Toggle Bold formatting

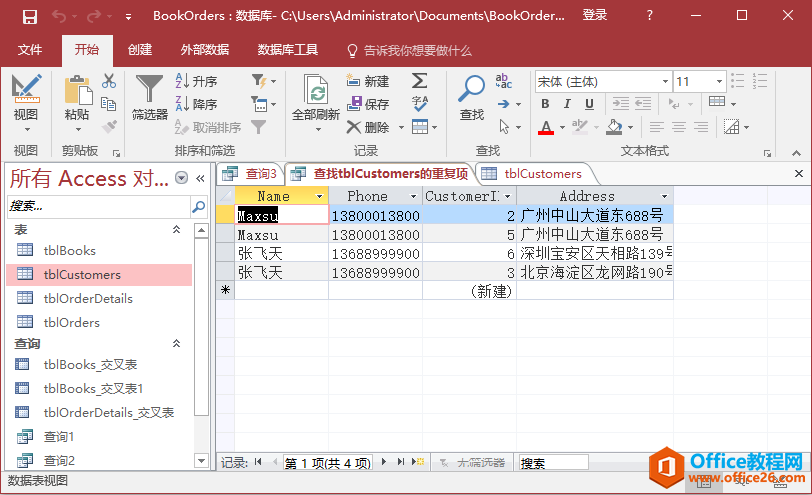pyautogui.click(x=545, y=104)
